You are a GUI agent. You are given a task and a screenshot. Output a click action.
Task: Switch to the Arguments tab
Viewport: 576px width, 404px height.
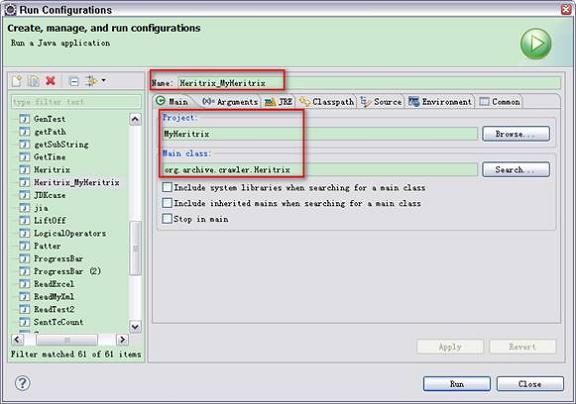230,102
